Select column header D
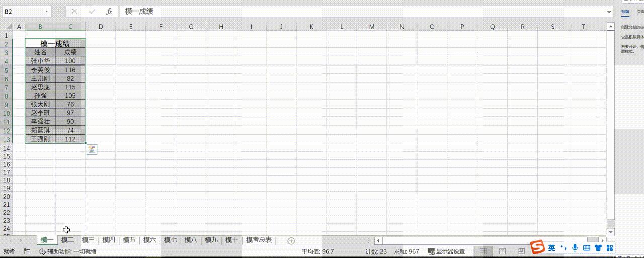The width and height of the screenshot is (644, 258). point(101,27)
